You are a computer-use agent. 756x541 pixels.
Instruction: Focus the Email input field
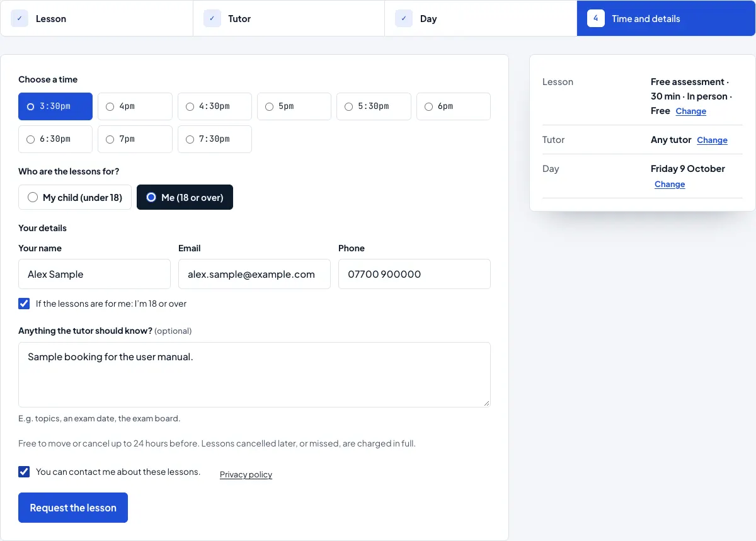coord(255,274)
